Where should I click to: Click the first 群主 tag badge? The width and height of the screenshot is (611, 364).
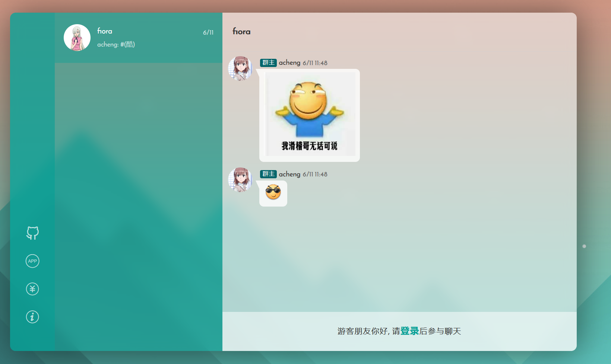click(x=268, y=63)
